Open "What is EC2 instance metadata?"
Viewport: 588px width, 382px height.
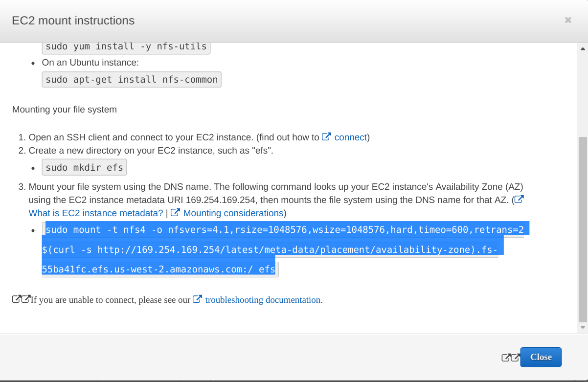pyautogui.click(x=95, y=213)
